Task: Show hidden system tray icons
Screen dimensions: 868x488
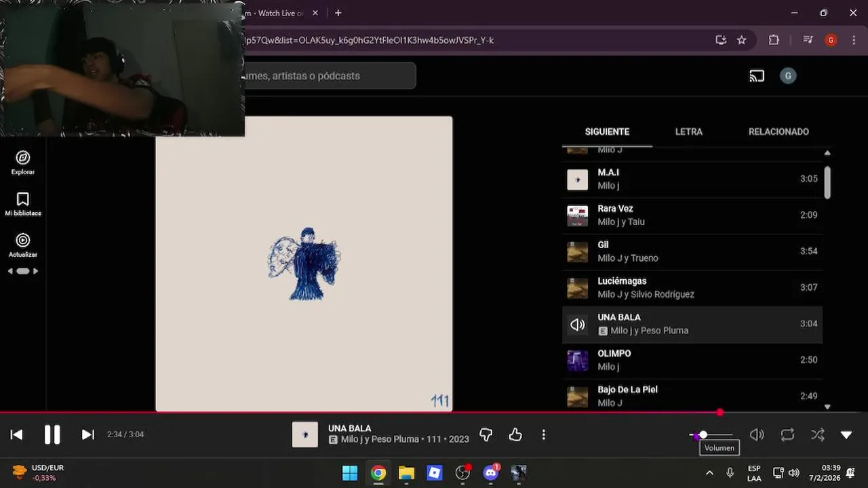Action: point(709,473)
